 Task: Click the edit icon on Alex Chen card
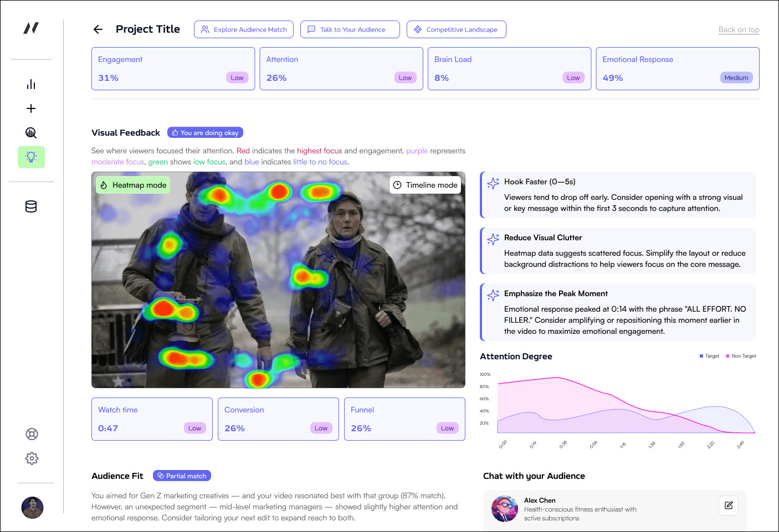coord(729,505)
